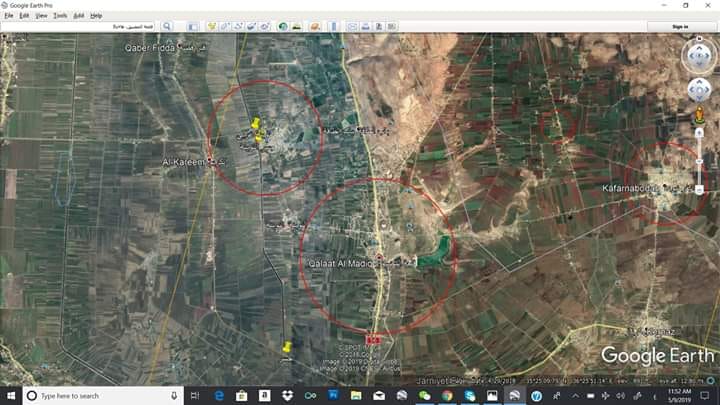720x405 pixels.
Task: Click View in Google Maps icon
Action: click(x=392, y=27)
